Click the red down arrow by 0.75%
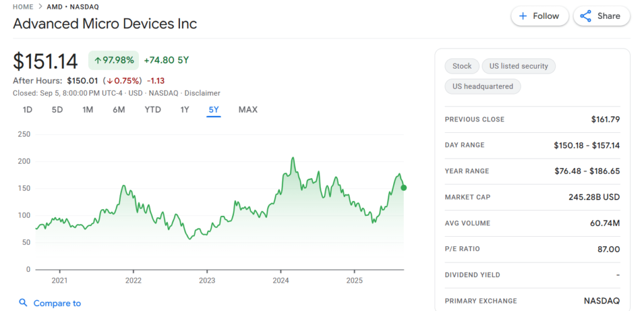Viewport: 644px width, 311px height. (x=110, y=81)
